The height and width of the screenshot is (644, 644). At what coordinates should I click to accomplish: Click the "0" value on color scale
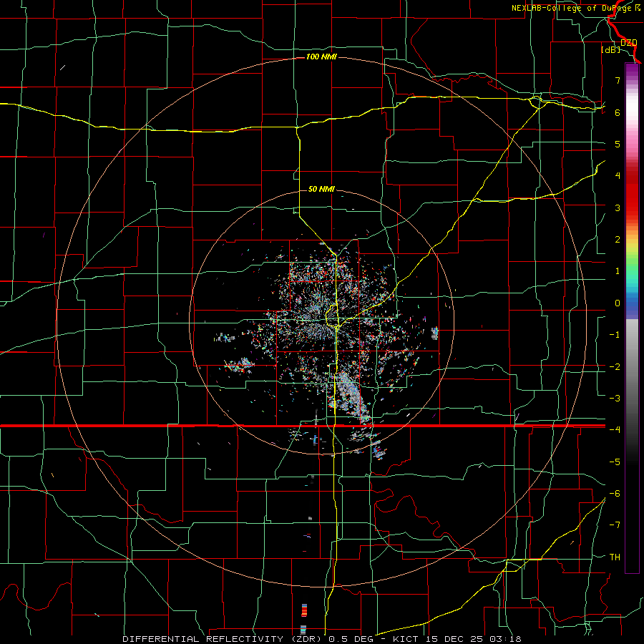coord(618,303)
